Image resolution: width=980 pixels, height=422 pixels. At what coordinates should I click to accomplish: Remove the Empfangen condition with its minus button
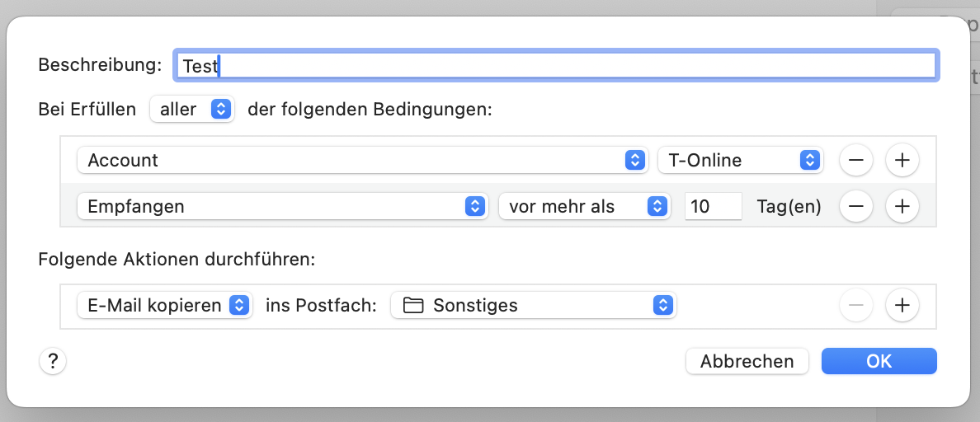click(x=855, y=207)
